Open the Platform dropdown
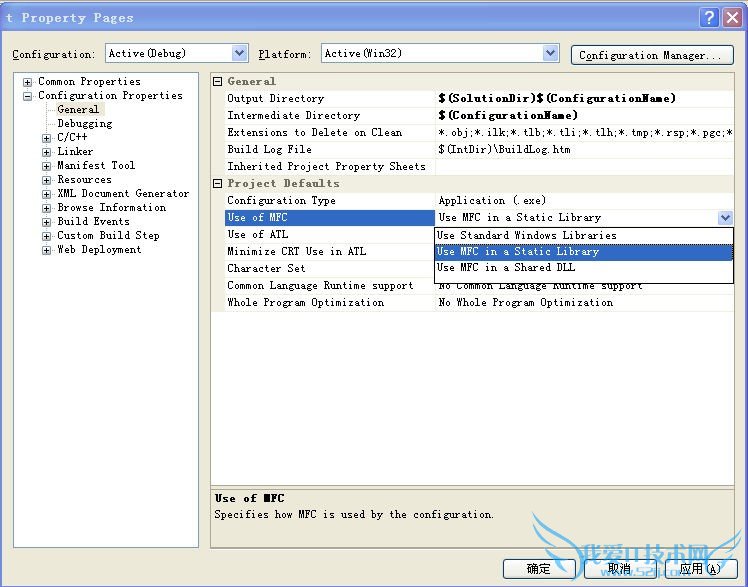This screenshot has width=748, height=587. [x=550, y=53]
